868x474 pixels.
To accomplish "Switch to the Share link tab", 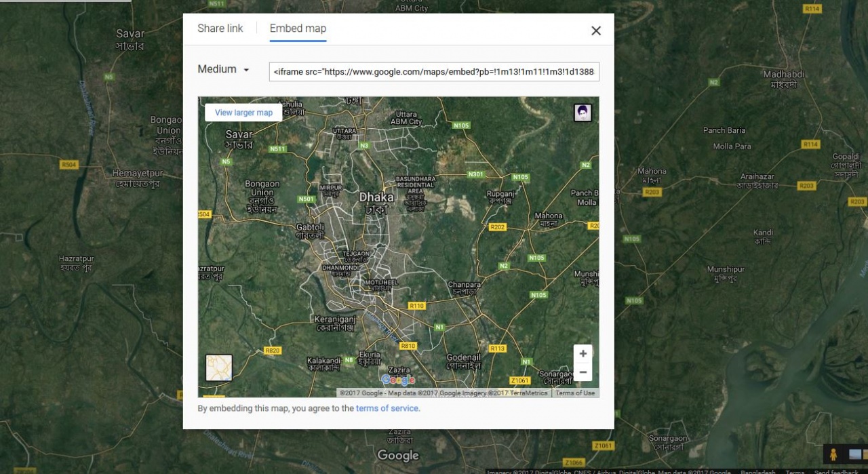I will pyautogui.click(x=220, y=28).
